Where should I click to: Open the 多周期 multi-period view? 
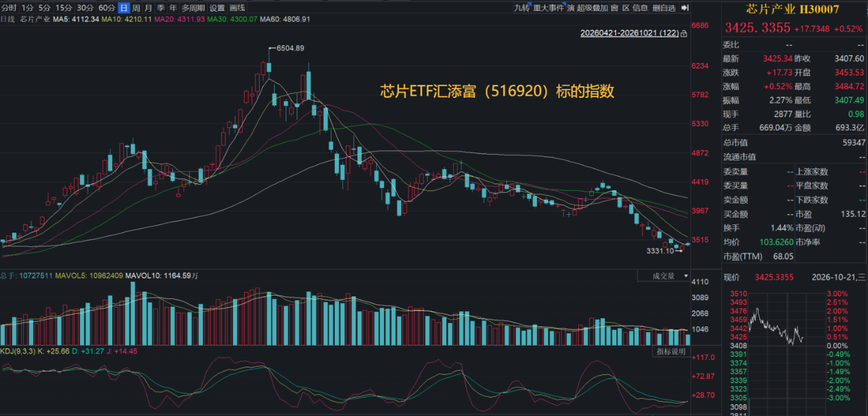(x=193, y=8)
